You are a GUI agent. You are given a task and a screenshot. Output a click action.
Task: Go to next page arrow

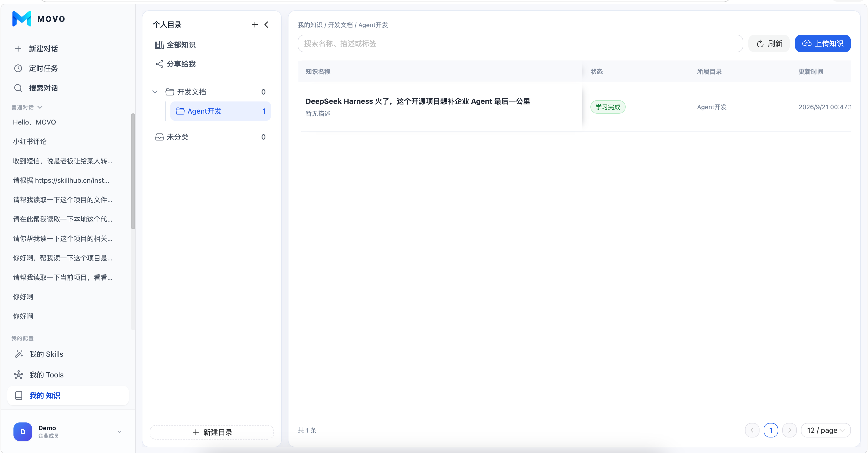point(789,430)
